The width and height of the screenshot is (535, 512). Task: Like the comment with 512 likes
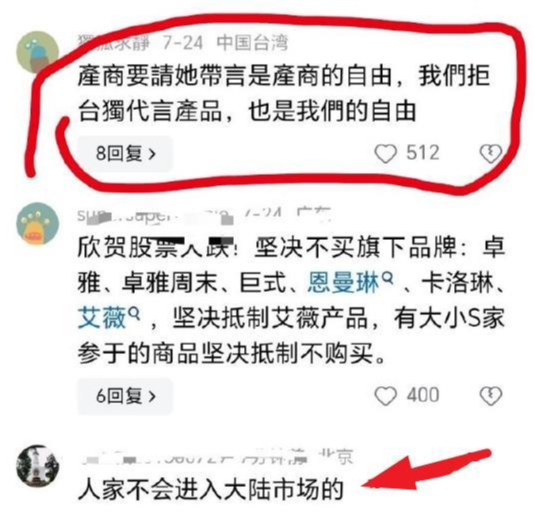pos(386,154)
